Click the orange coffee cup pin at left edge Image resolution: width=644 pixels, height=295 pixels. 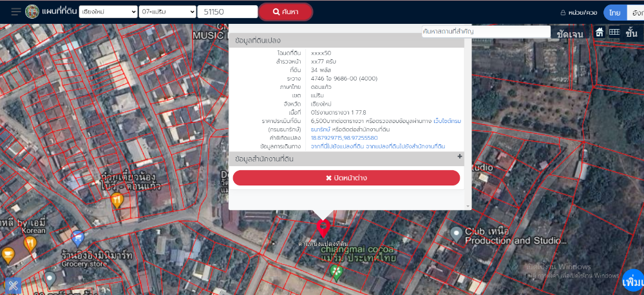click(x=7, y=254)
